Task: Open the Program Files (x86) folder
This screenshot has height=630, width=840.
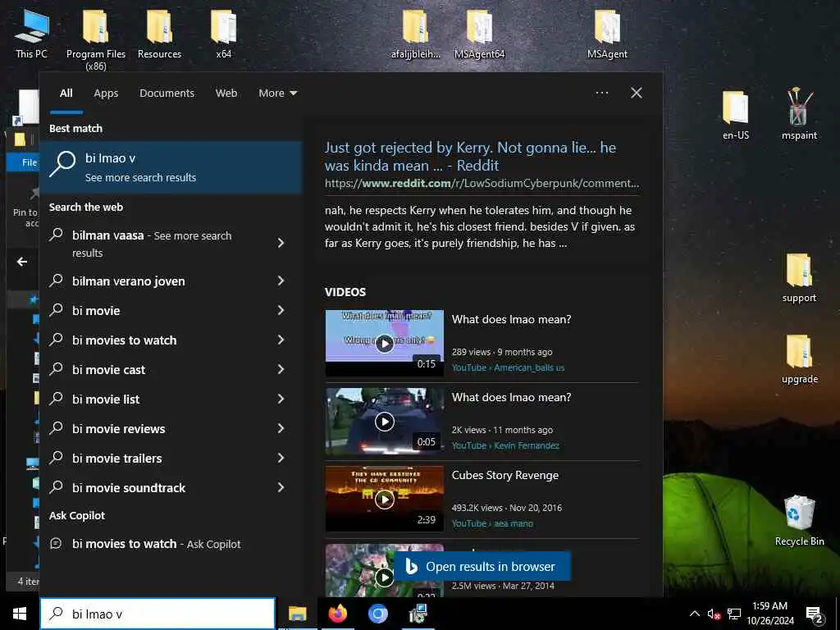Action: pos(96,39)
